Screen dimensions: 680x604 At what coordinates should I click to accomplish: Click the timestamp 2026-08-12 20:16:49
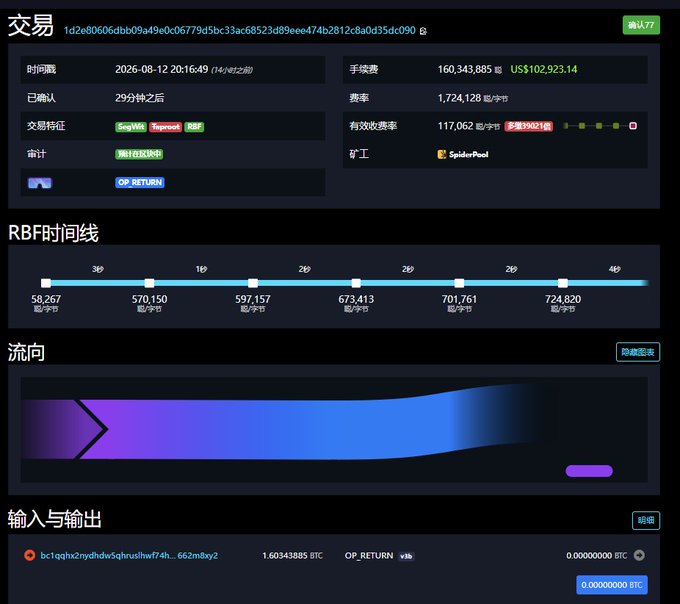tap(161, 69)
